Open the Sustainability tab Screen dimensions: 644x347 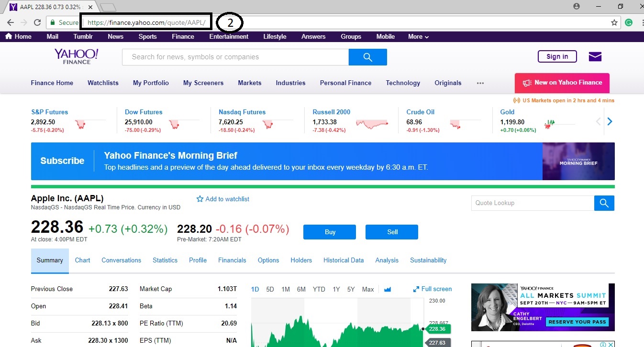click(x=428, y=260)
